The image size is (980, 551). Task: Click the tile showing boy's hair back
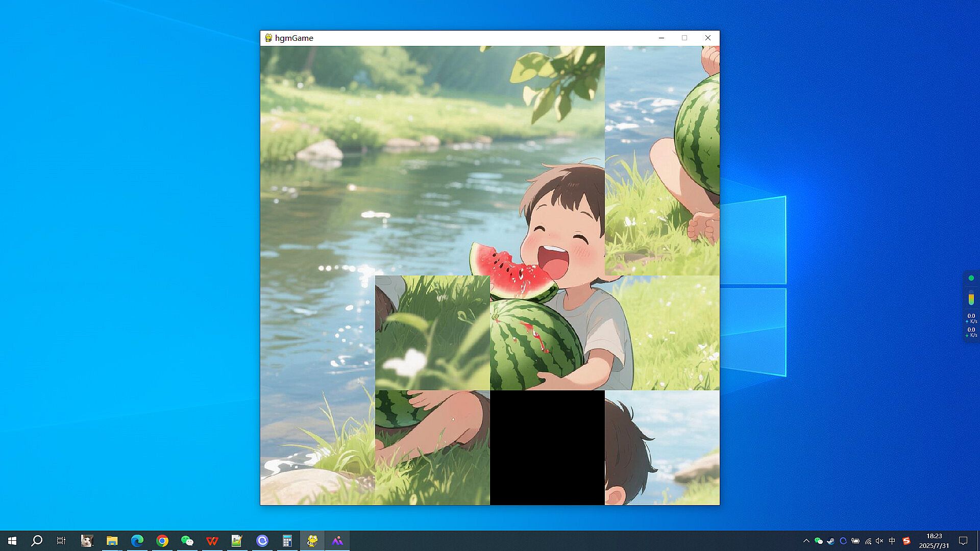point(662,447)
